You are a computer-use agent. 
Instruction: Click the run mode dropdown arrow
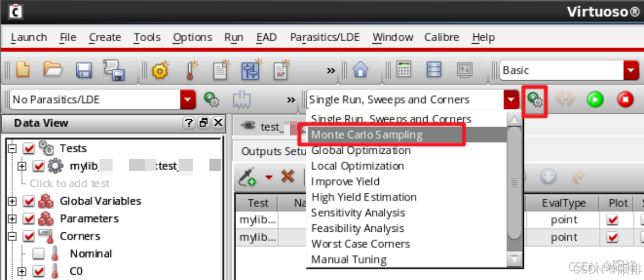coord(510,100)
